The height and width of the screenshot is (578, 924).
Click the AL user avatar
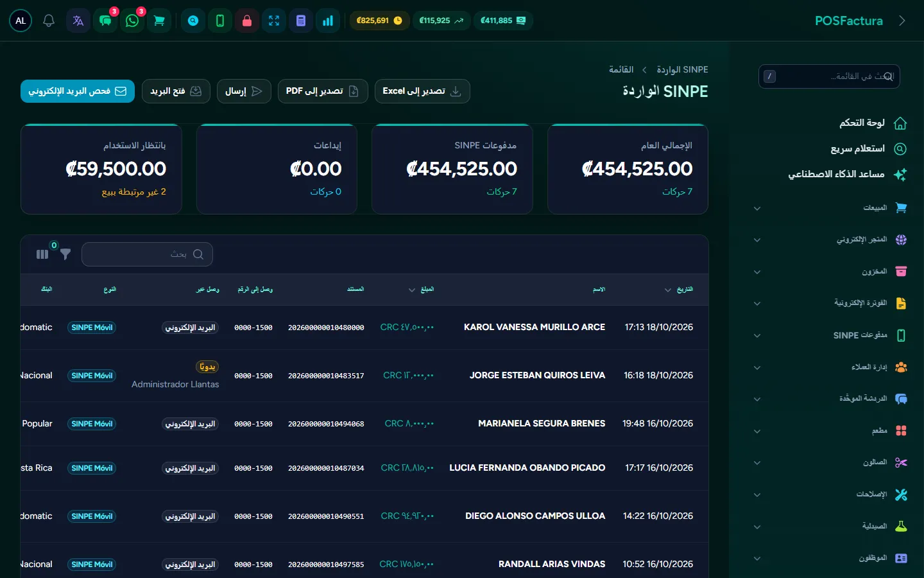(21, 21)
